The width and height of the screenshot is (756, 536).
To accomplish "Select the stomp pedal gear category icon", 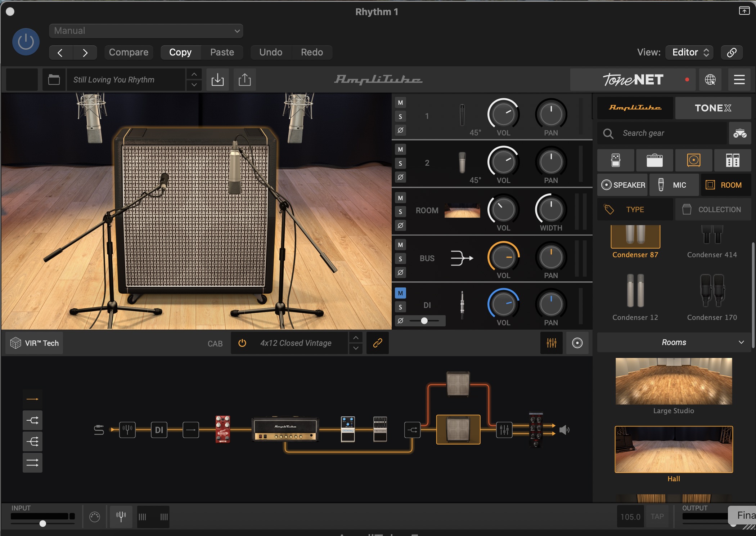I will 616,160.
